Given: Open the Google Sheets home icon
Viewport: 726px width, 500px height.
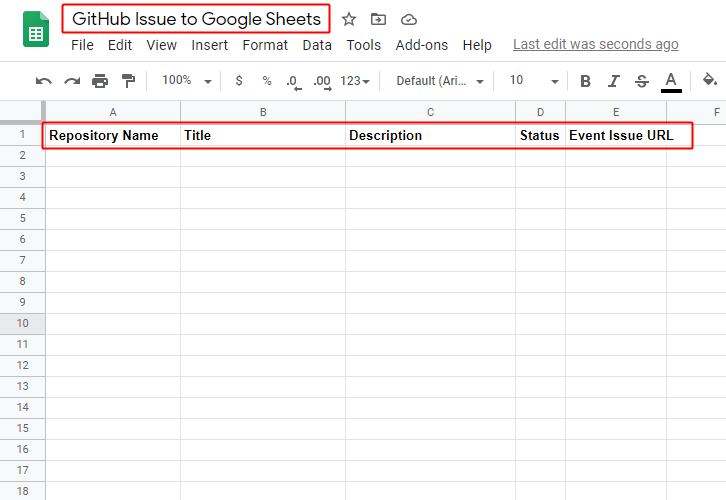Looking at the screenshot, I should point(36,29).
